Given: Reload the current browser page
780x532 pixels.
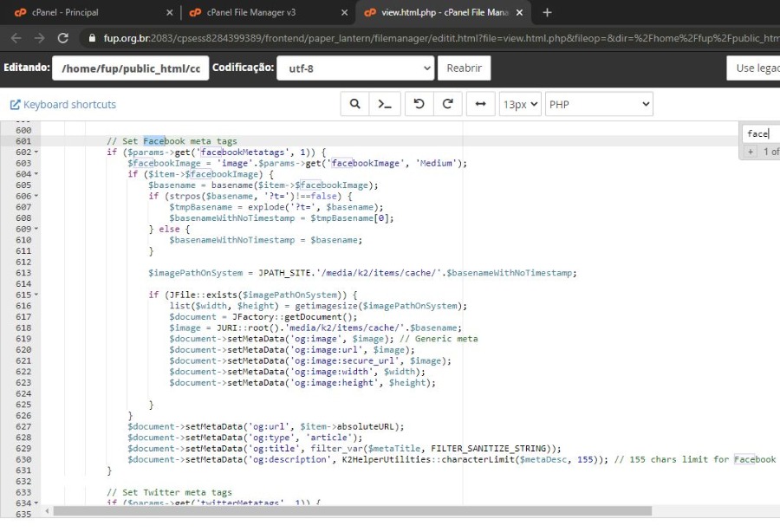Looking at the screenshot, I should 62,38.
